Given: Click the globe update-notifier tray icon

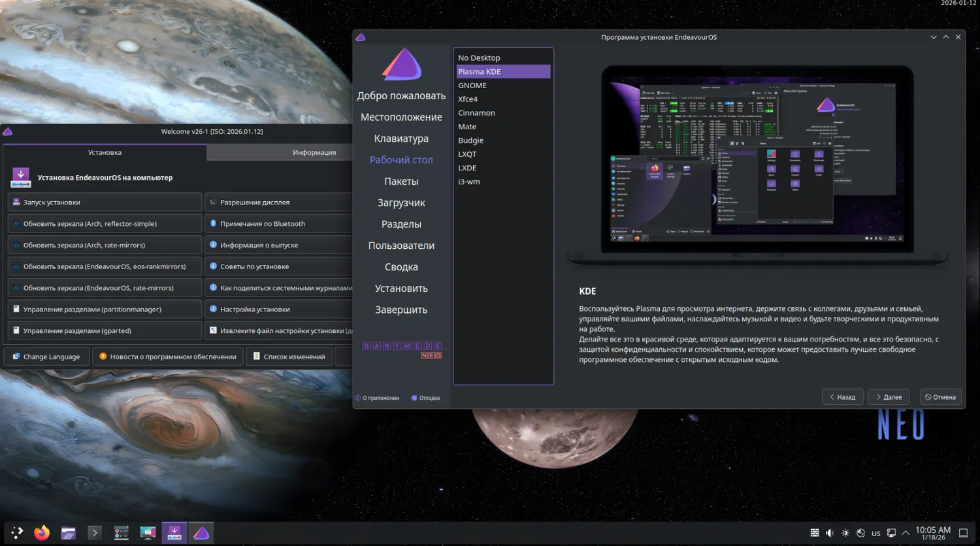Looking at the screenshot, I should 860,533.
